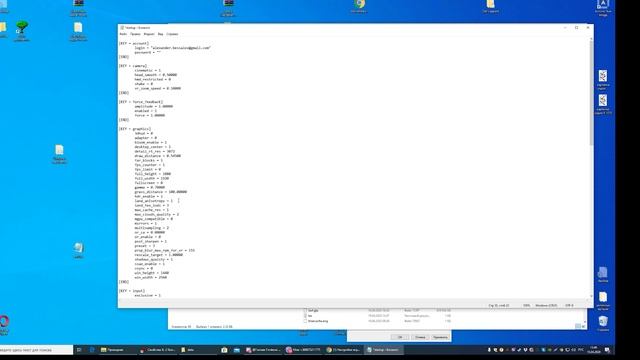
Task: Click the line "shadows_quality = 1"
Action: (x=153, y=259)
